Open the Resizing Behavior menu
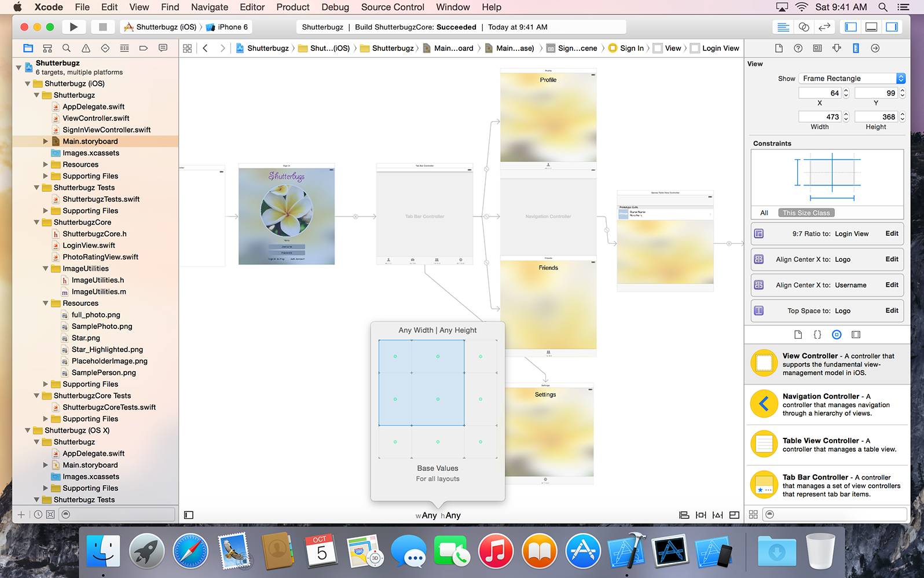 (x=734, y=515)
